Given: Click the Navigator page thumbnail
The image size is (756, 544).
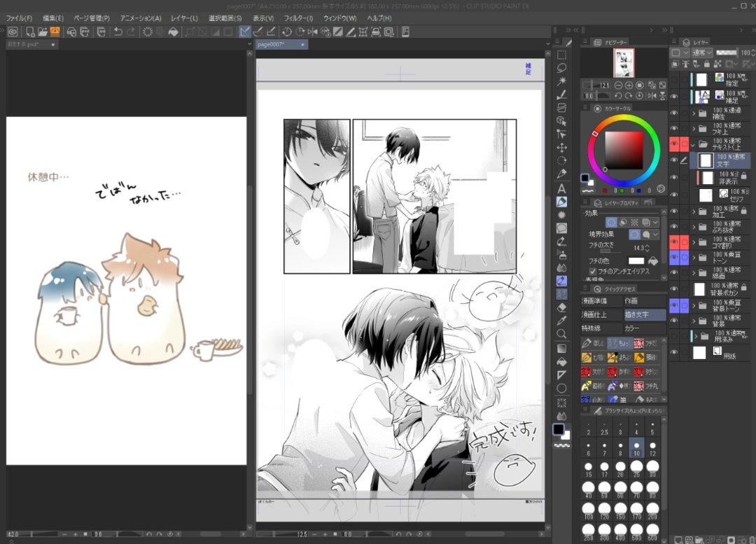Looking at the screenshot, I should click(x=624, y=62).
